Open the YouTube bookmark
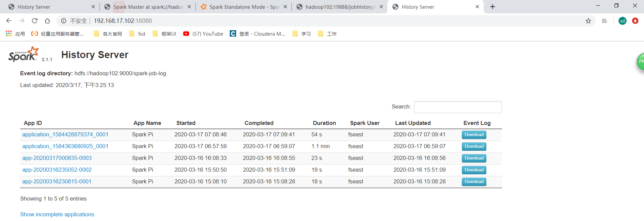 [x=203, y=34]
